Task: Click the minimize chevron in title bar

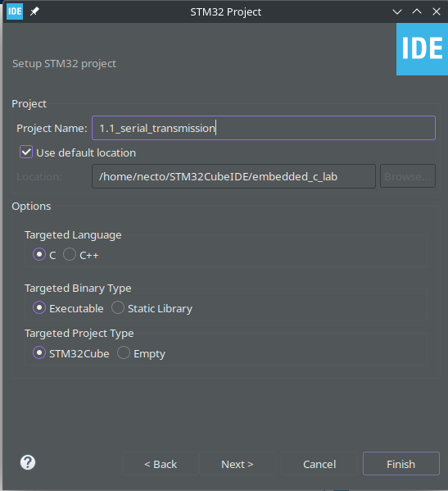Action: [397, 12]
